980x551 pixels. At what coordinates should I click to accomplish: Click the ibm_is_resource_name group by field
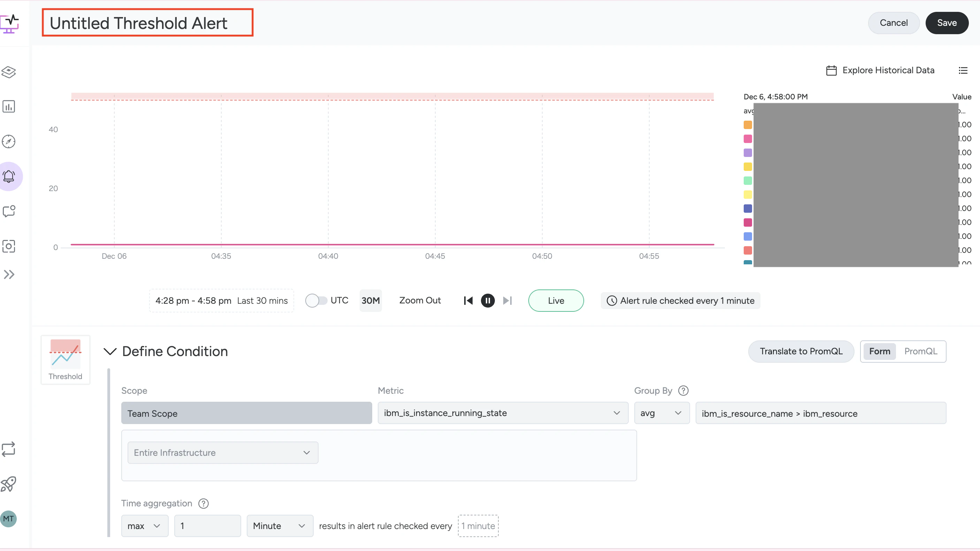pyautogui.click(x=821, y=413)
